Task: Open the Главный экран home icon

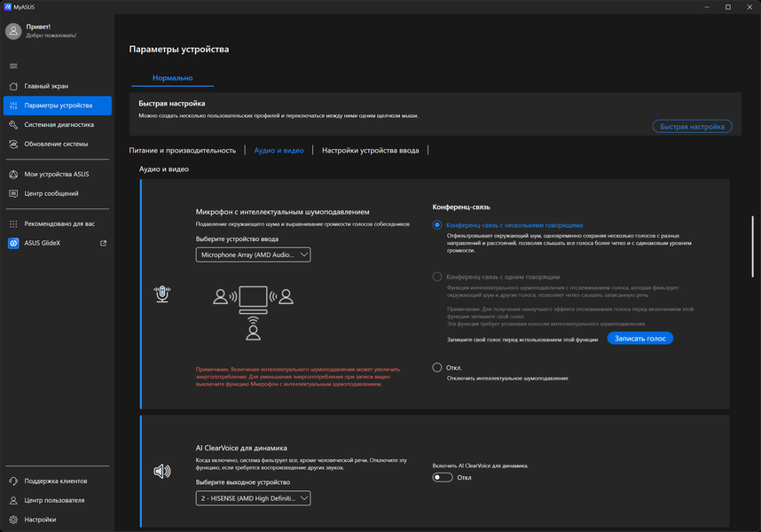Action: click(x=13, y=86)
